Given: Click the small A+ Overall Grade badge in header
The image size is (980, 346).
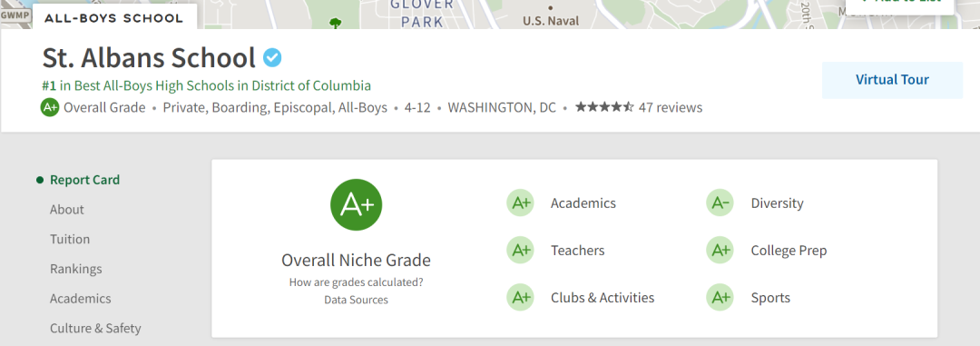Looking at the screenshot, I should pyautogui.click(x=50, y=107).
